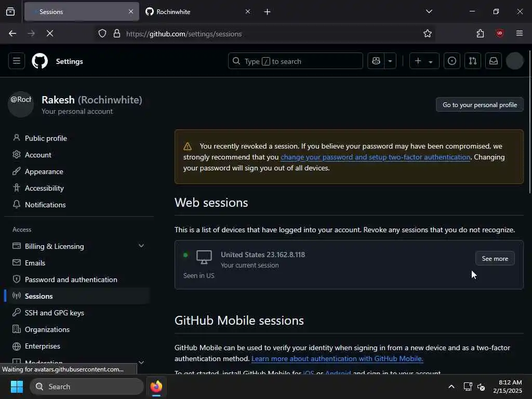
Task: Open Learn more about GitHub Mobile authentication link
Action: pos(337,358)
